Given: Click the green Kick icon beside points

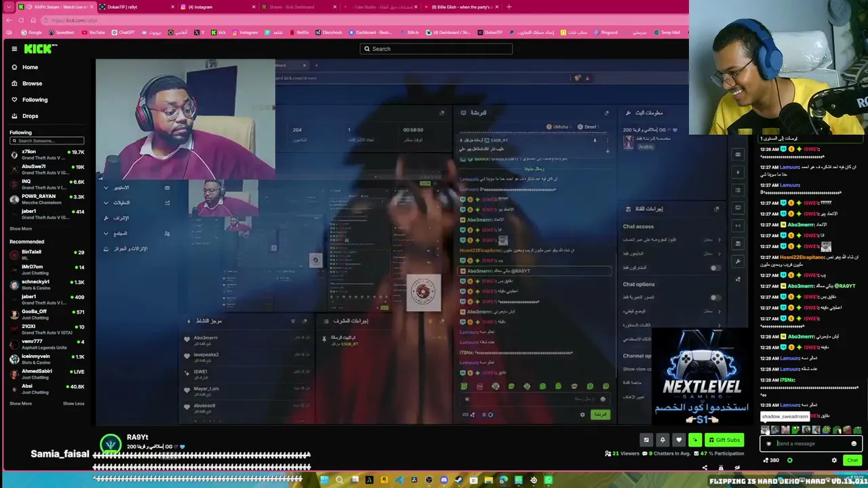Looking at the screenshot, I should click(789, 460).
